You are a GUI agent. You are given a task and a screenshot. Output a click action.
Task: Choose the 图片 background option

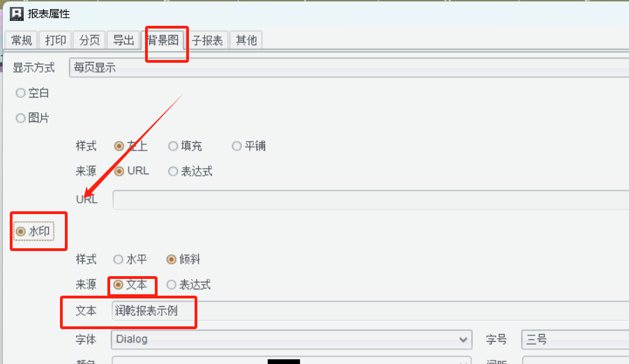click(33, 118)
